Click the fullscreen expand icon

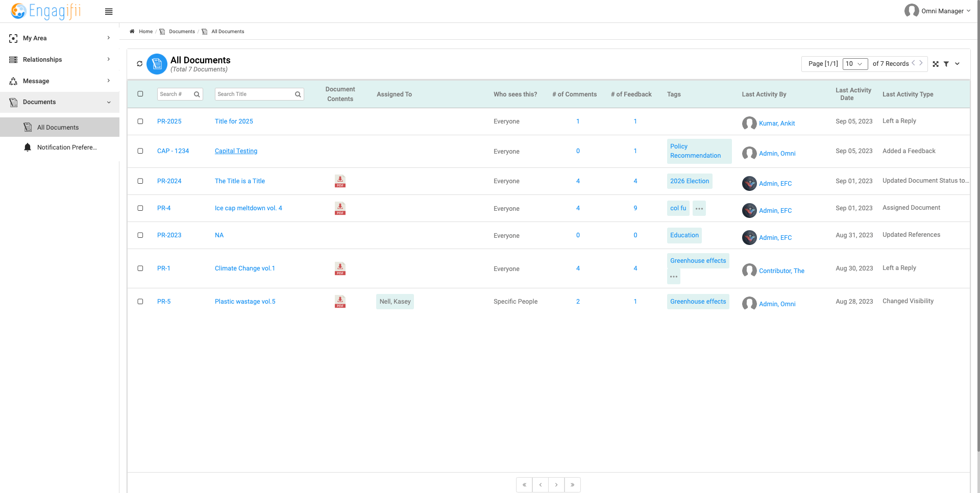point(936,64)
